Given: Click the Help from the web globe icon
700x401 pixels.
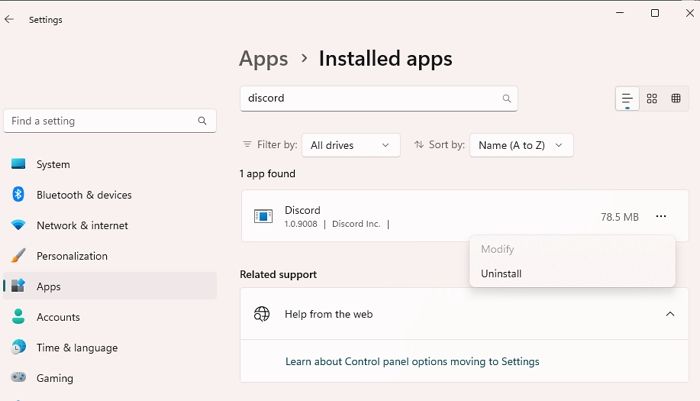Looking at the screenshot, I should click(262, 314).
